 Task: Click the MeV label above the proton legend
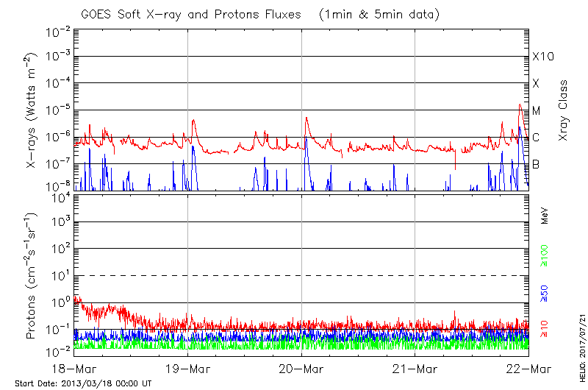click(545, 217)
